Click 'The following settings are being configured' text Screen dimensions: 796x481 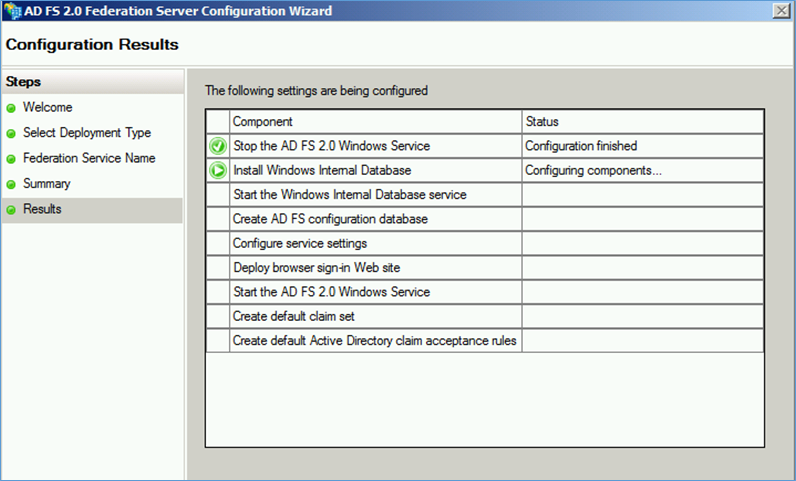coord(316,91)
